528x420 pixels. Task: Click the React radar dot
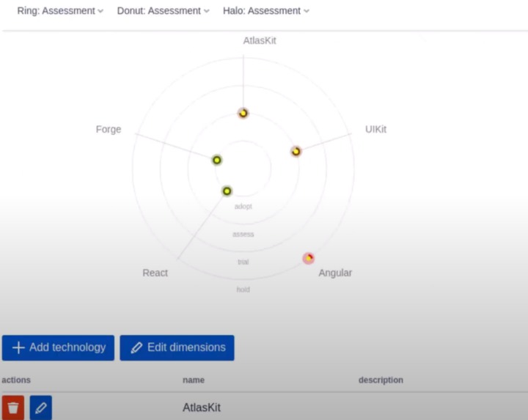pyautogui.click(x=227, y=191)
